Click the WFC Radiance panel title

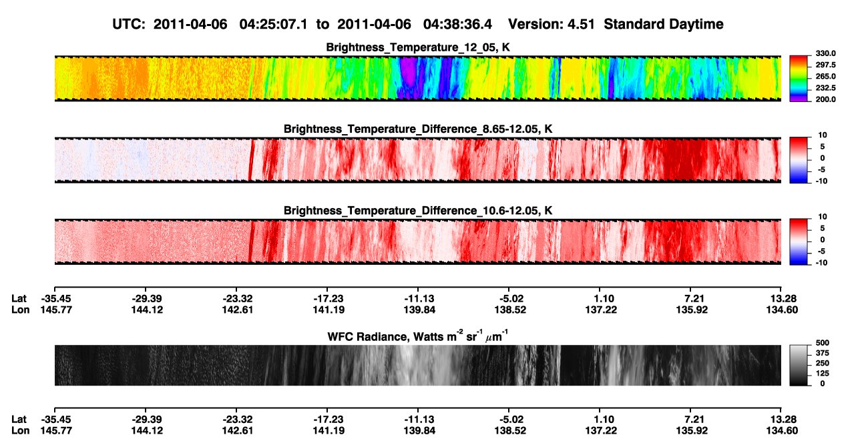[x=418, y=336]
